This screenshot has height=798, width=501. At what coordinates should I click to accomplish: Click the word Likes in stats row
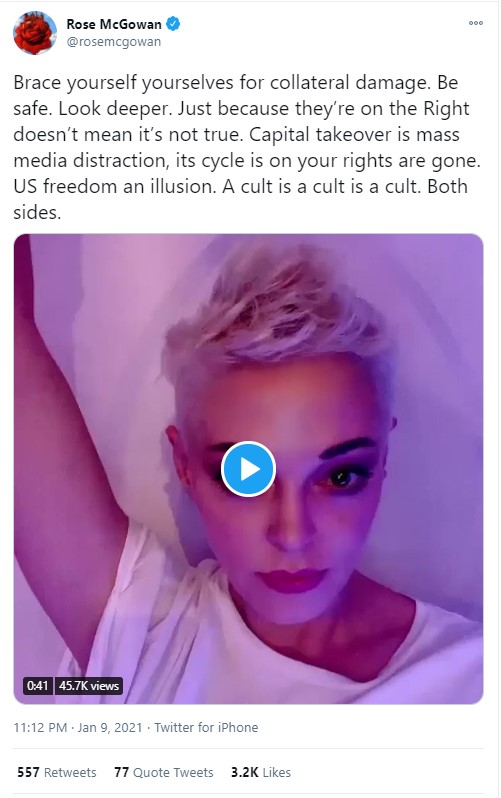[276, 773]
